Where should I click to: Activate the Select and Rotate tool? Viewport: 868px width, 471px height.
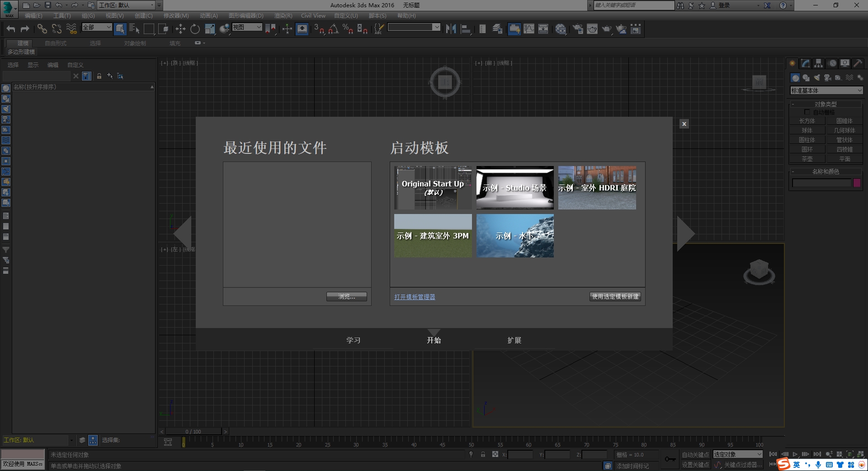[x=195, y=29]
